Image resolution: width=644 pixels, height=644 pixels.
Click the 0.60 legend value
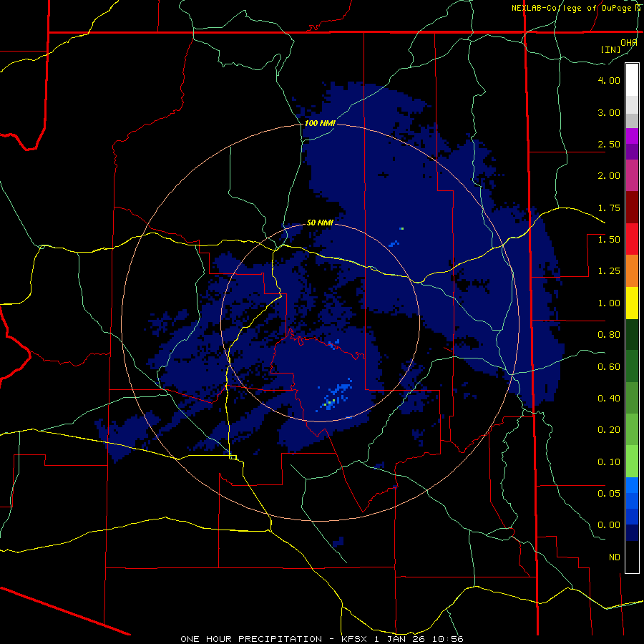[609, 367]
